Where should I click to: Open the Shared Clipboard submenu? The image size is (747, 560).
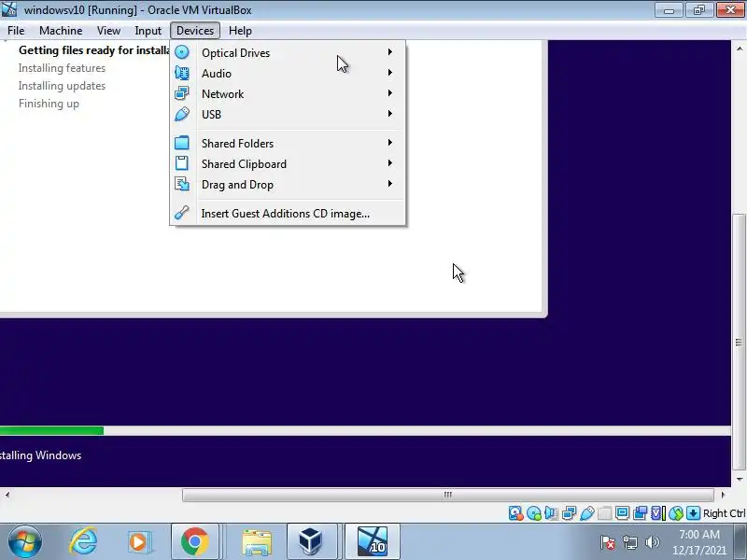[288, 163]
